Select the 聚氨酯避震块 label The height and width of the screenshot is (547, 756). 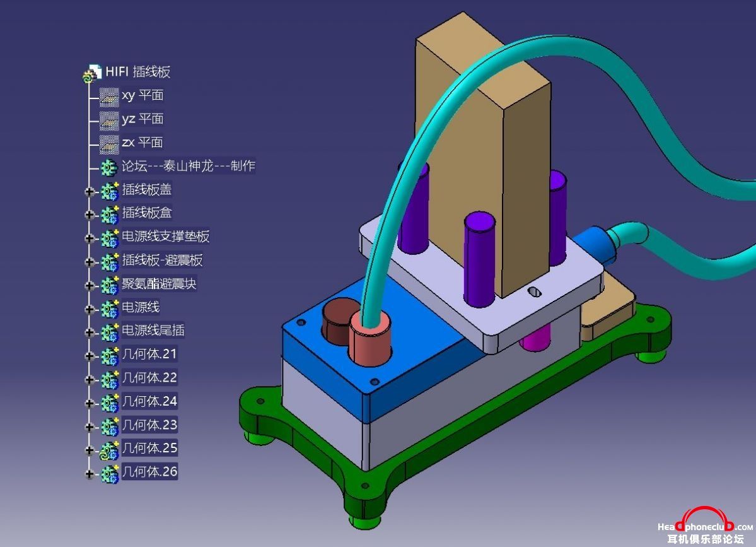coord(159,284)
